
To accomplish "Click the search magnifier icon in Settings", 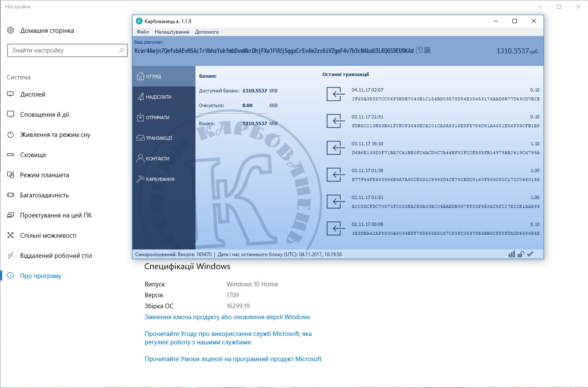I will pos(122,50).
